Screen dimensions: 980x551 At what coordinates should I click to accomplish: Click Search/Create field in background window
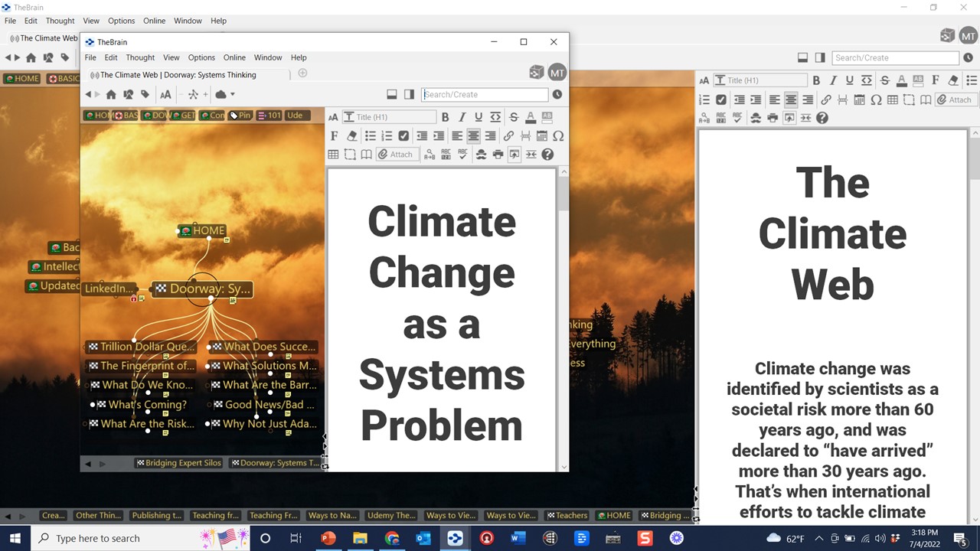point(896,57)
